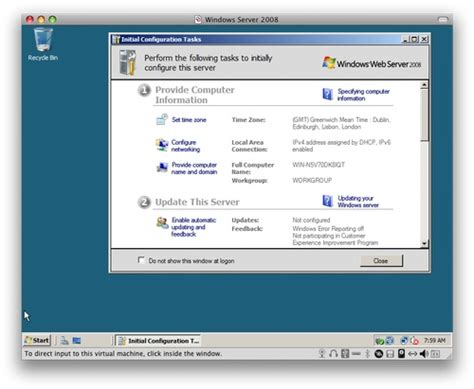Click the Set time zone link

(189, 120)
